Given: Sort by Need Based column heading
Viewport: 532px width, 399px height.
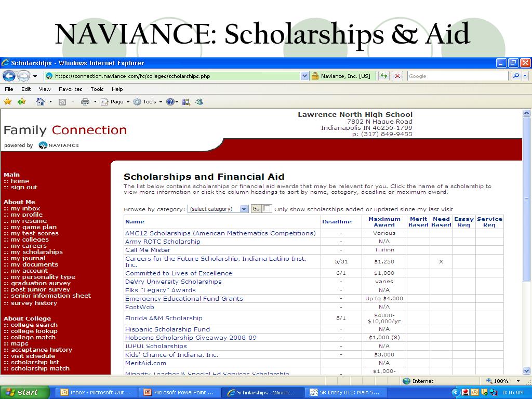Looking at the screenshot, I should (x=441, y=221).
